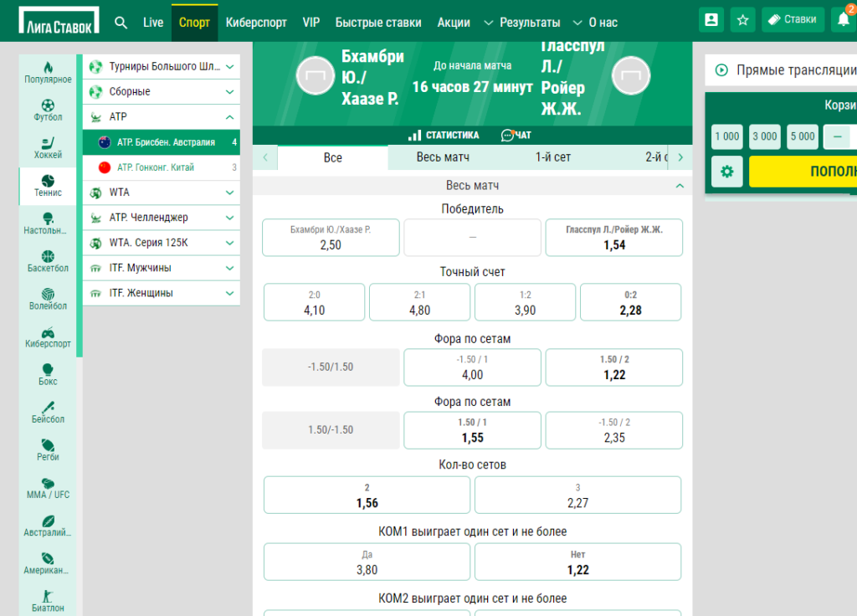Select Футбол in sports sidebar
Viewport: 857px width, 616px height.
[x=48, y=110]
